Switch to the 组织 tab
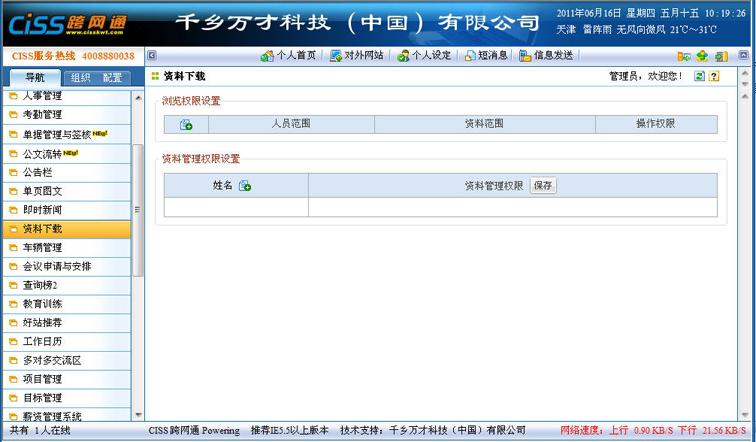This screenshot has height=442, width=756. 81,78
